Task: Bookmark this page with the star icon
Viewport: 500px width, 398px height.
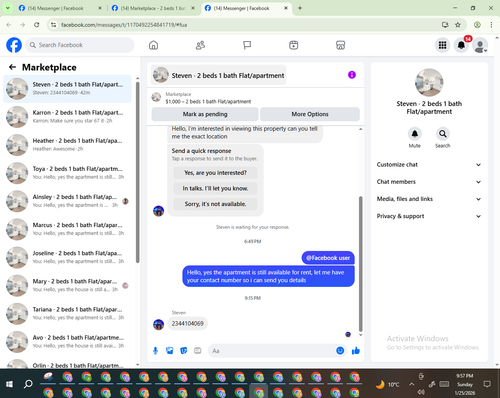Action: point(458,25)
